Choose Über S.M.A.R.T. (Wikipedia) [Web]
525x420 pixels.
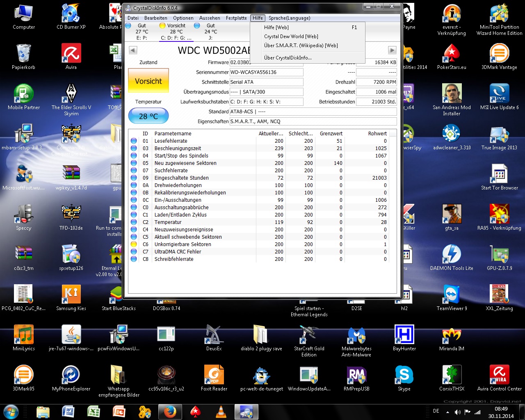click(x=308, y=46)
